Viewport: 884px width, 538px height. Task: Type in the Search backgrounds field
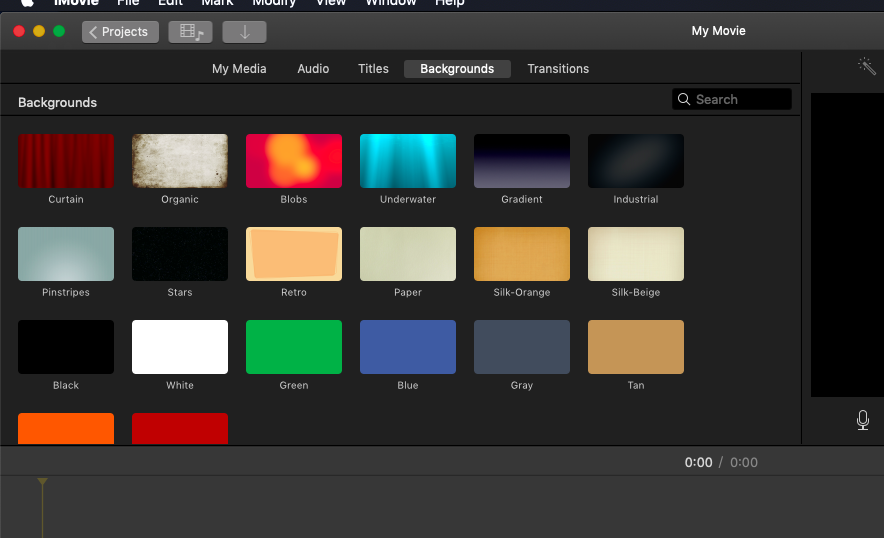740,99
